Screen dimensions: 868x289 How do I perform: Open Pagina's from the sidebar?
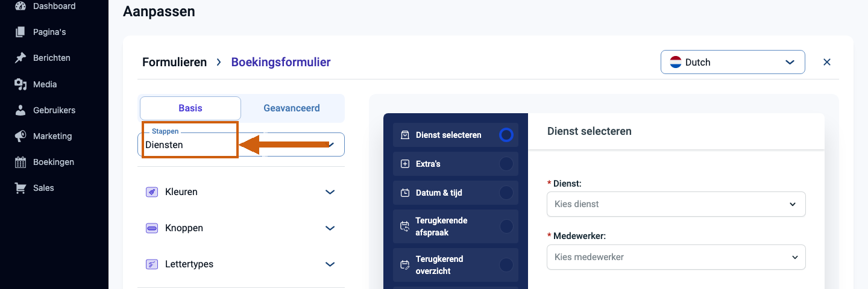(x=49, y=32)
